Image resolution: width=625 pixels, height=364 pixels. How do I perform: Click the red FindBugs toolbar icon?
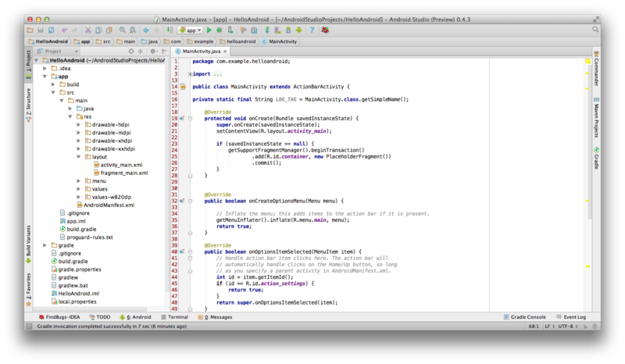(x=325, y=30)
